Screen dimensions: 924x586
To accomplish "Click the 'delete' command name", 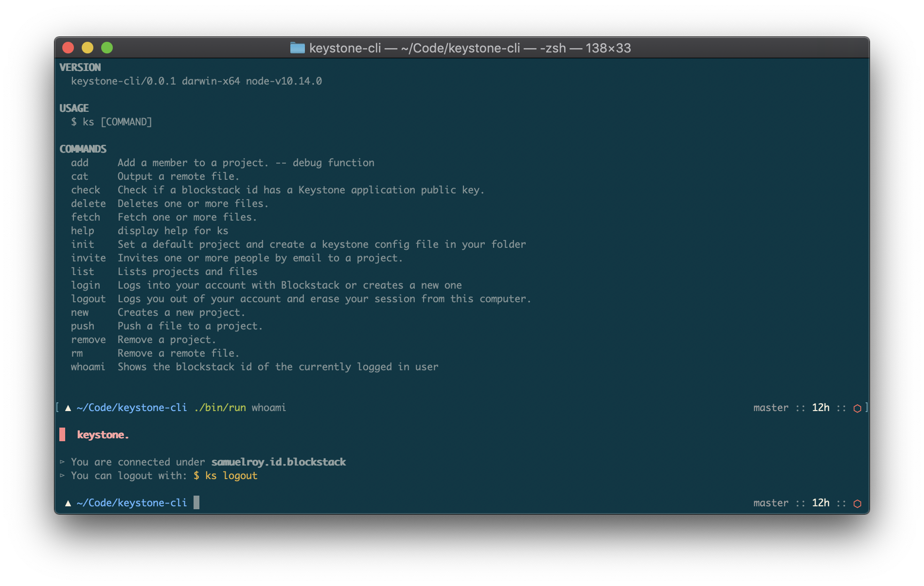I will coord(89,204).
